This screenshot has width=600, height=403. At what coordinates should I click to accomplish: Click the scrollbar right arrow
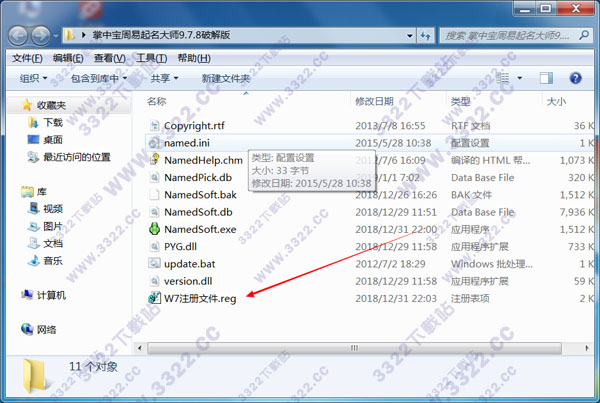tap(587, 348)
